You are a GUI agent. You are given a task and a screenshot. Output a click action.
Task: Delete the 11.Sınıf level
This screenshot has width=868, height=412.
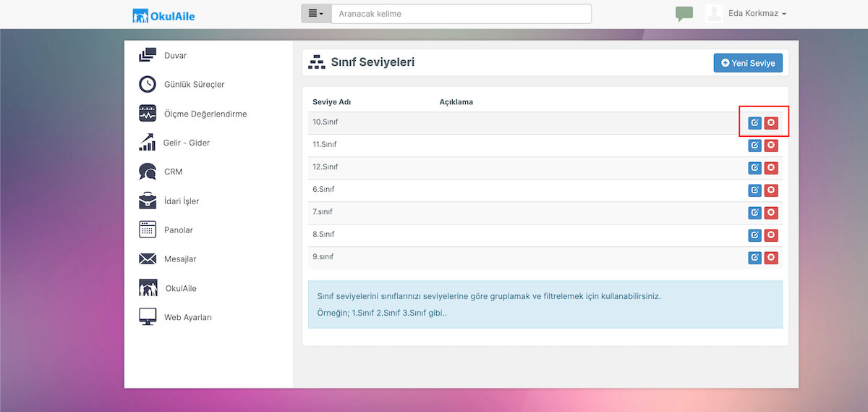click(771, 146)
